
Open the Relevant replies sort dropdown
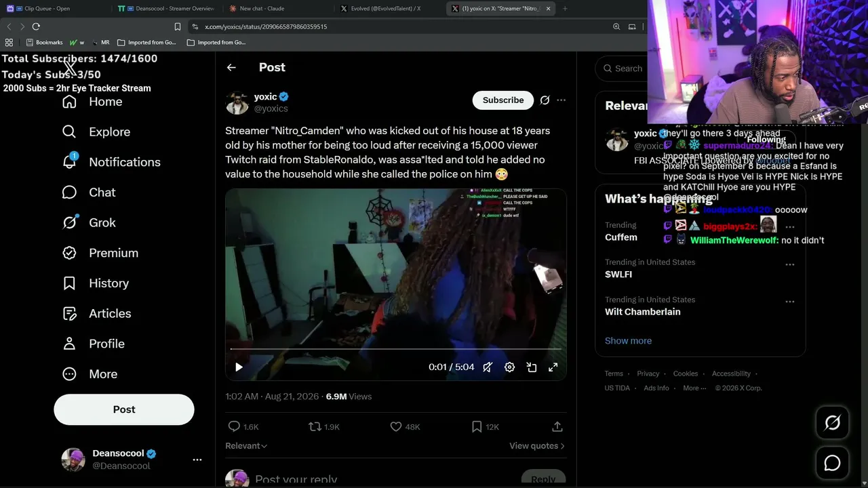[x=246, y=445]
